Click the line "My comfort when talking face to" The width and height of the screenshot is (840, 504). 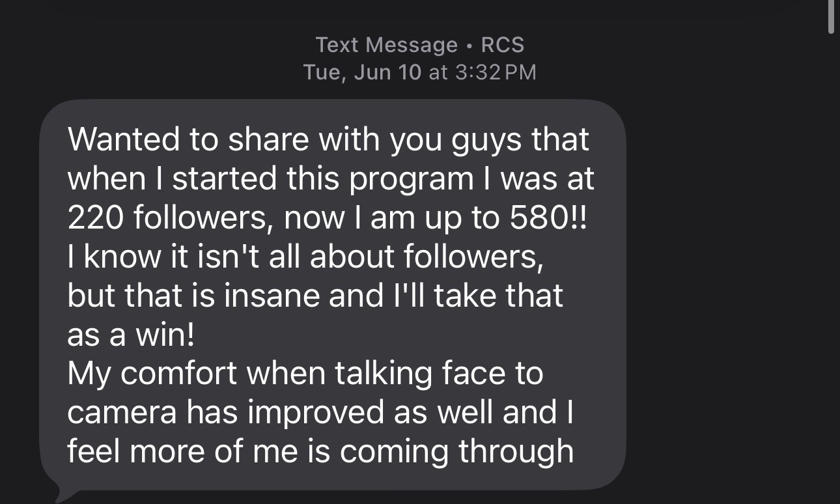pos(305,374)
